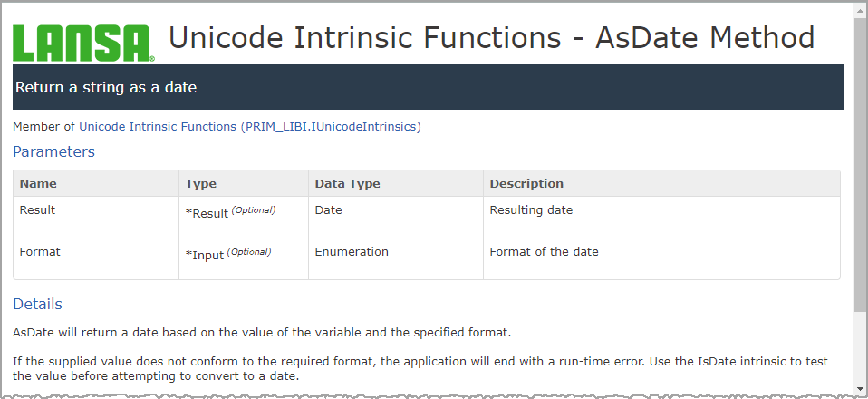Click the scrollbar down arrow
The image size is (868, 399).
pyautogui.click(x=860, y=391)
